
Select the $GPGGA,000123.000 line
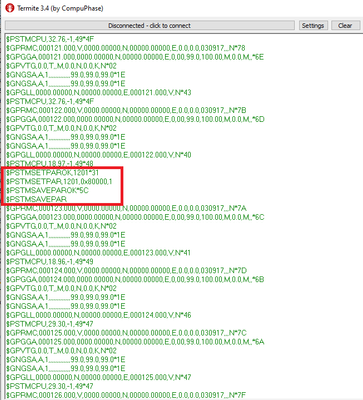click(135, 217)
